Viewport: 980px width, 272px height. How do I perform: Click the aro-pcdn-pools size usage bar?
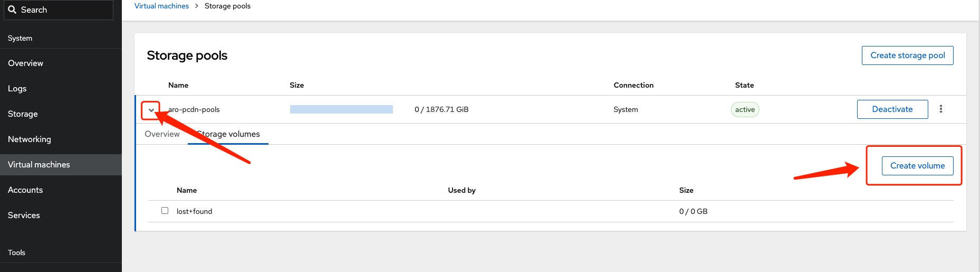341,109
